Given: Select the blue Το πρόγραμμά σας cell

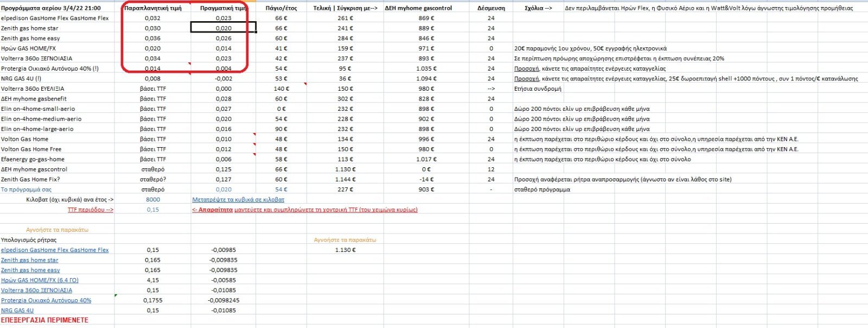Looking at the screenshot, I should [26, 190].
